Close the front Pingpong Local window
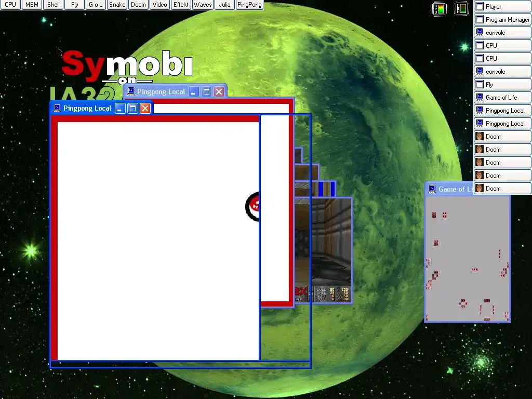The height and width of the screenshot is (399, 532). click(145, 109)
